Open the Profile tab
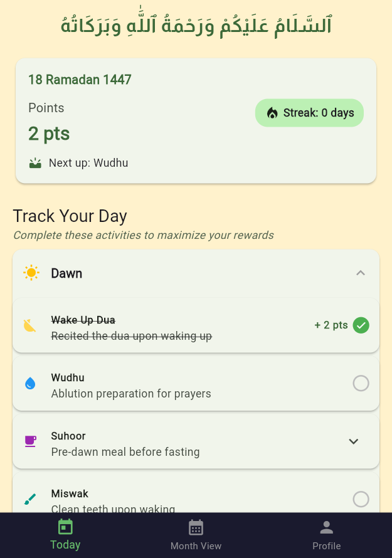The image size is (392, 558). click(x=326, y=535)
